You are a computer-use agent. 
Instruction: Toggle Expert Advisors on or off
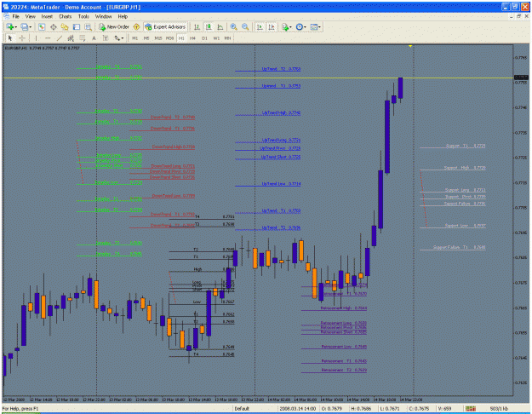coord(166,26)
